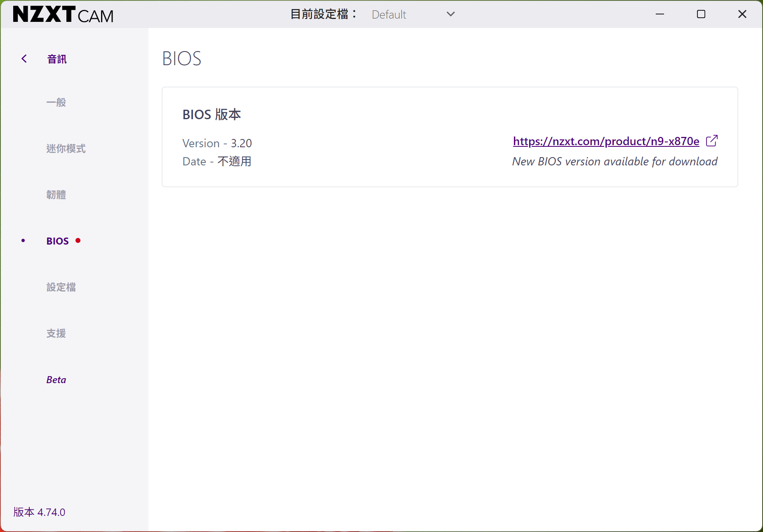This screenshot has height=532, width=763.
Task: Select the BIOS sidebar item
Action: pyautogui.click(x=58, y=241)
